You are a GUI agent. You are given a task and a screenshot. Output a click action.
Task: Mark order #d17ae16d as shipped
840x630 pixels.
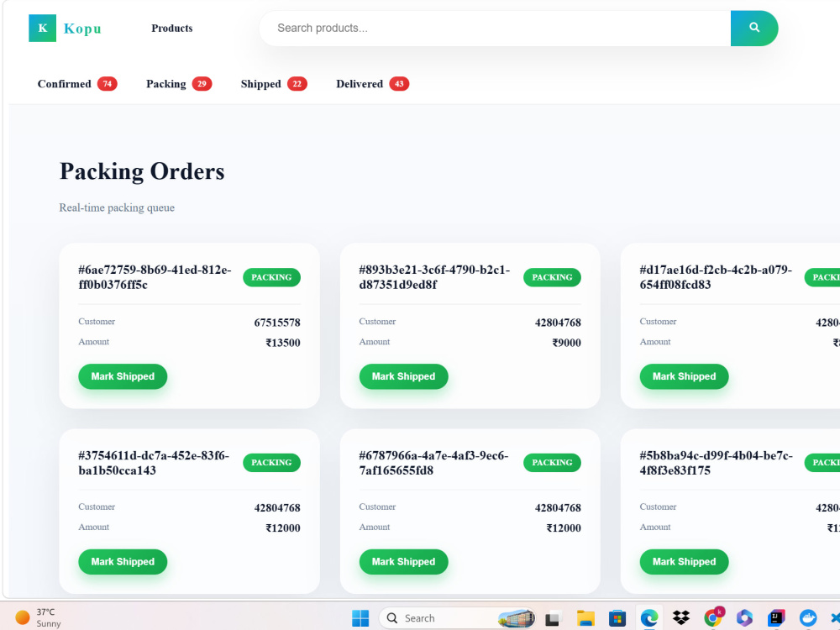point(684,376)
